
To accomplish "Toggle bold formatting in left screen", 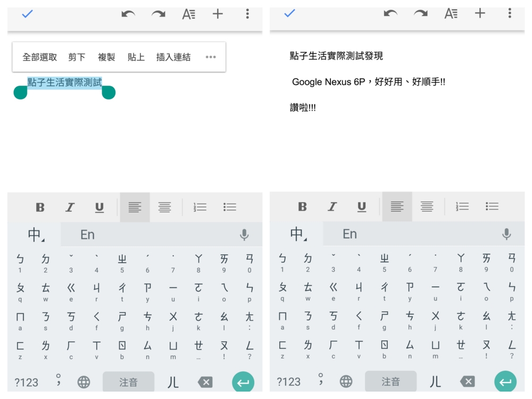I will [x=40, y=207].
